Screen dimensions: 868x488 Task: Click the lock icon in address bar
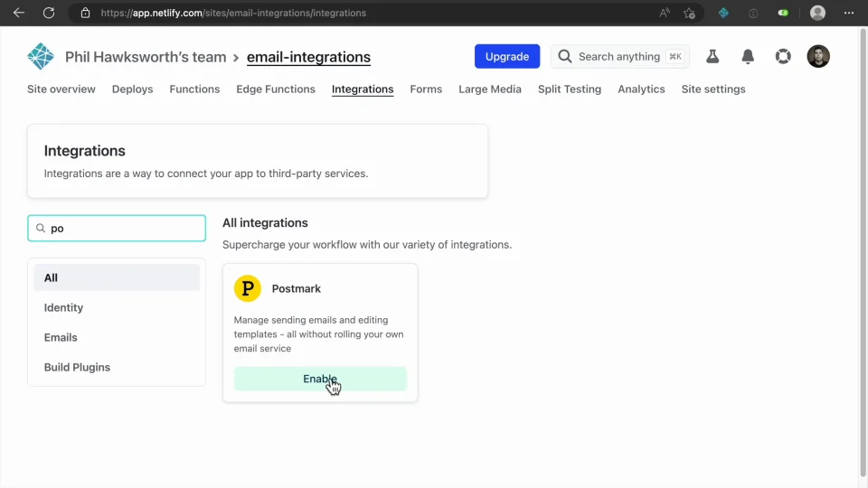(85, 13)
